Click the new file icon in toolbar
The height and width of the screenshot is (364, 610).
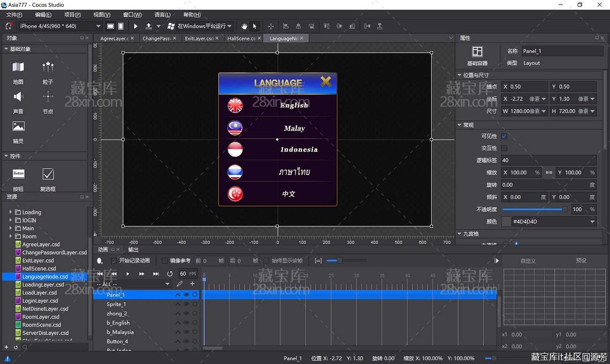8,26
